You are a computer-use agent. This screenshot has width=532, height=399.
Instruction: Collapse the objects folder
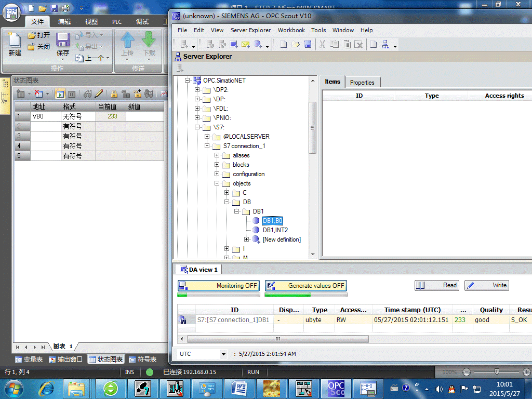217,183
